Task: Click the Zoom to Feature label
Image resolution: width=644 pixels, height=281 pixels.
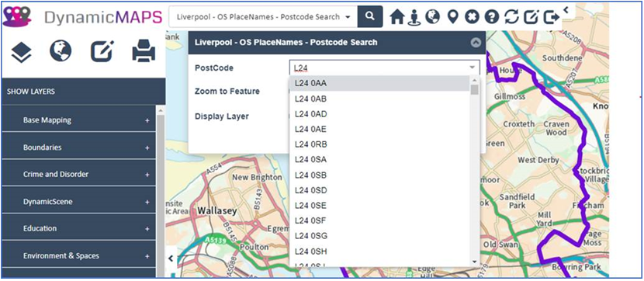Action: click(227, 91)
